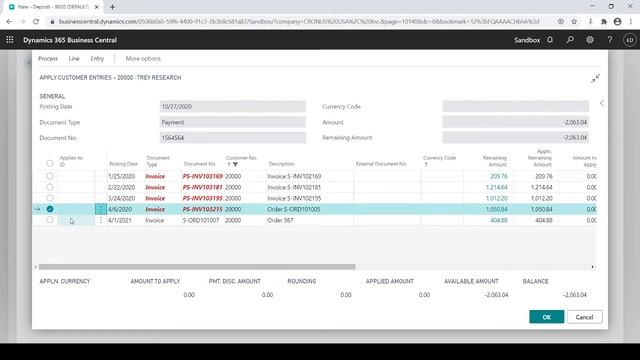Sort by Document No. column header

(x=200, y=164)
